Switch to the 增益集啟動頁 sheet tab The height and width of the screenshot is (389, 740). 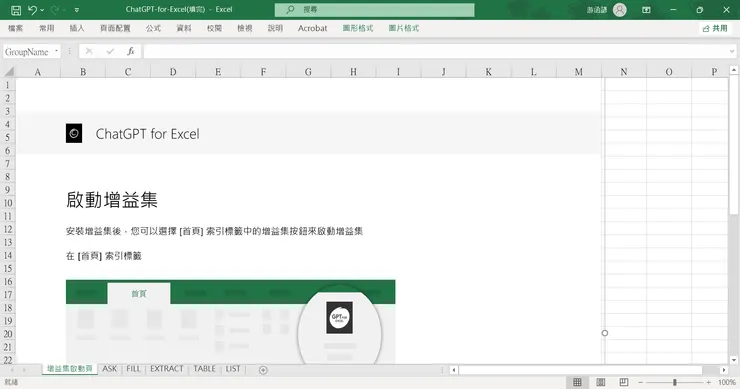coord(70,369)
